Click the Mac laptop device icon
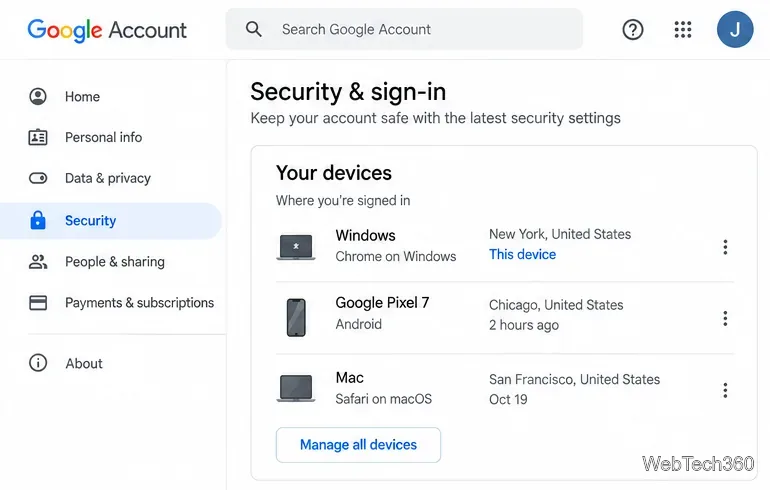The width and height of the screenshot is (770, 490). point(296,388)
